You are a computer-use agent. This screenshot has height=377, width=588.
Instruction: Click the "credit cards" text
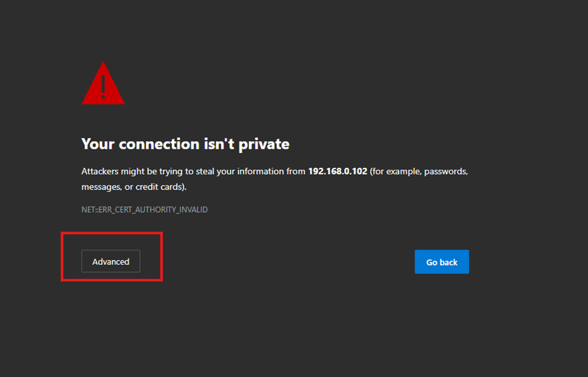click(159, 187)
